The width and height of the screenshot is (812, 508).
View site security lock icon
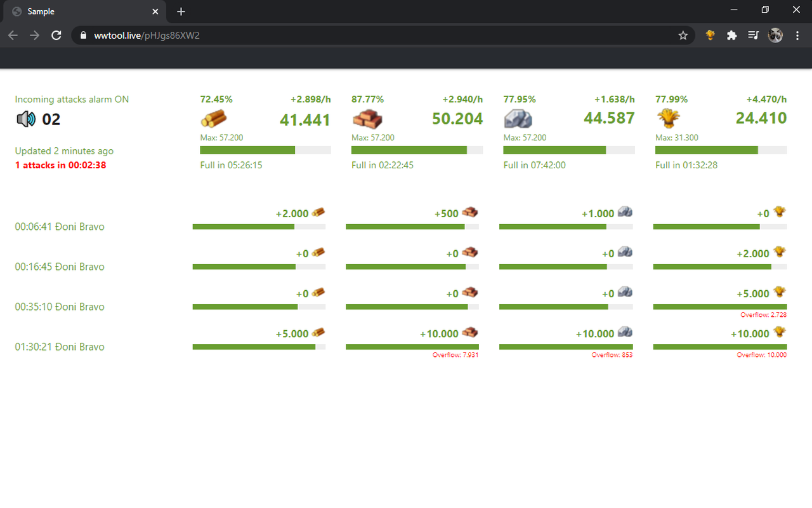[x=82, y=36]
